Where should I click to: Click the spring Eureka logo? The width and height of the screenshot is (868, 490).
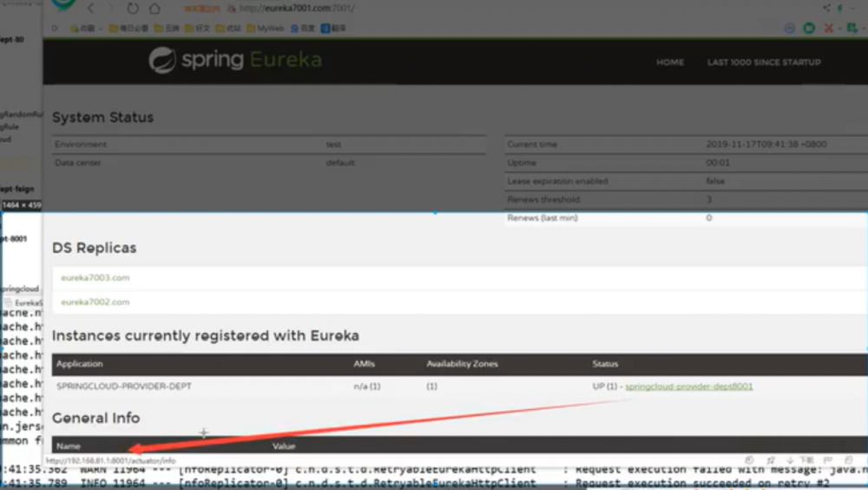235,60
